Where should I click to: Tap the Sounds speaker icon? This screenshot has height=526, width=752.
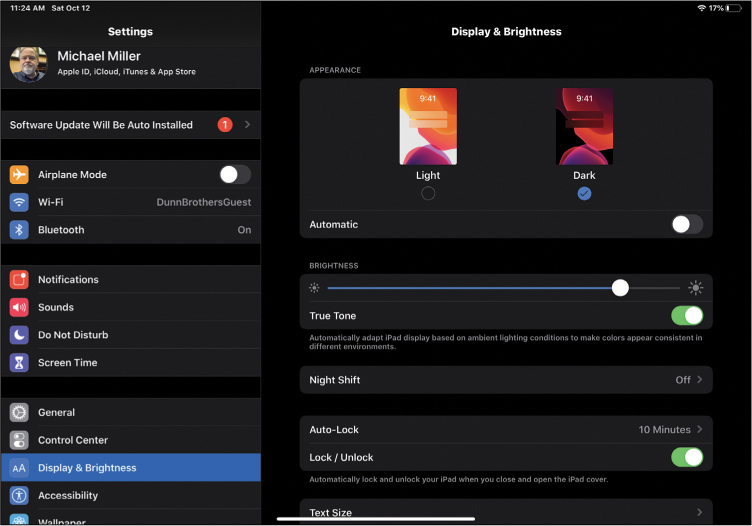[19, 308]
